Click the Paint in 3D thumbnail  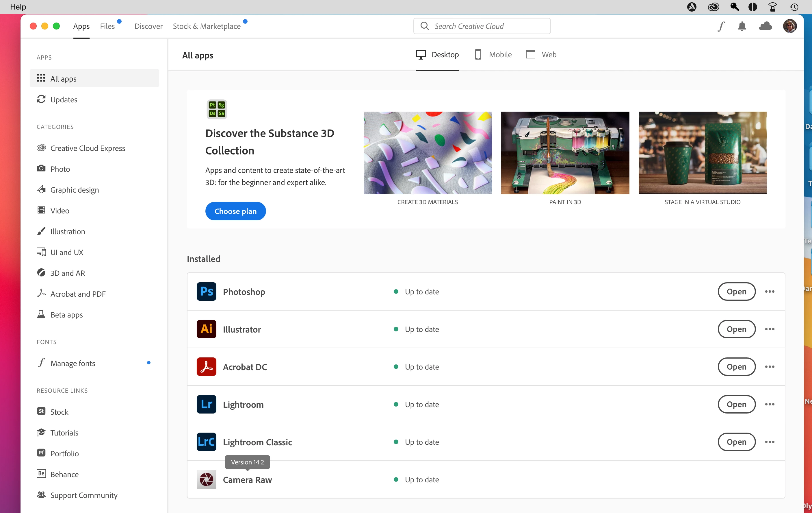(x=565, y=153)
